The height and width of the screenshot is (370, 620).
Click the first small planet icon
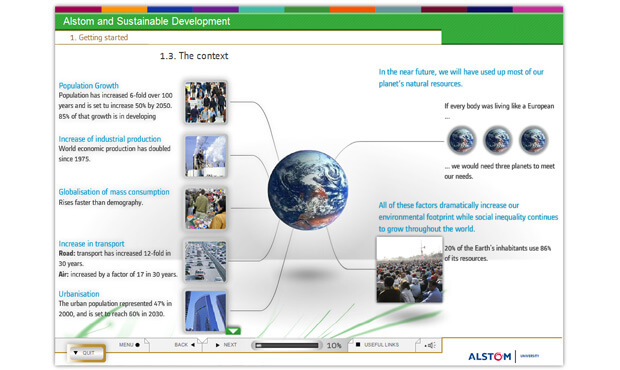[461, 140]
